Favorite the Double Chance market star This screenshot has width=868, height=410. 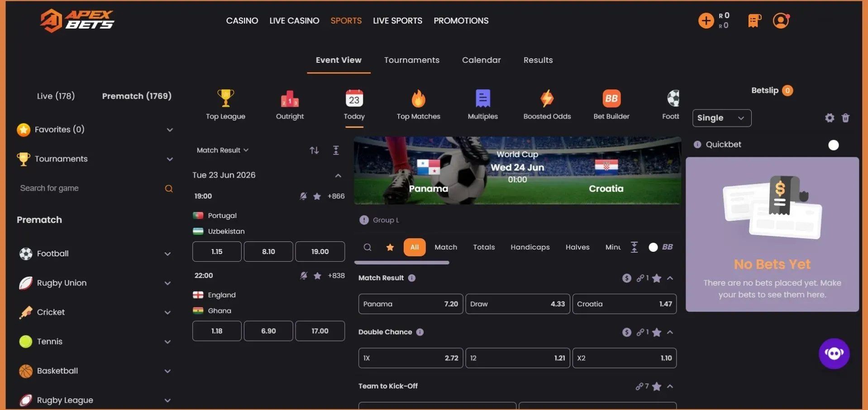(x=657, y=332)
